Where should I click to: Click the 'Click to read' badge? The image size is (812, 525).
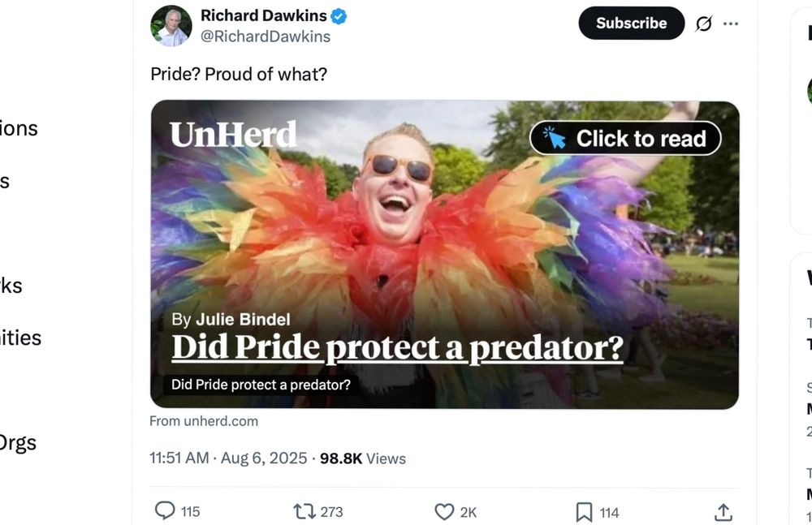625,138
